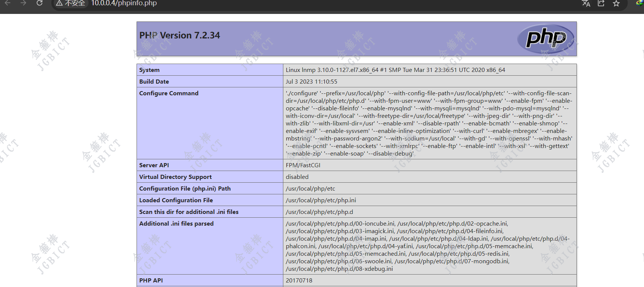This screenshot has width=644, height=287.
Task: Click the /usr/local/php/etc path value
Action: point(310,189)
